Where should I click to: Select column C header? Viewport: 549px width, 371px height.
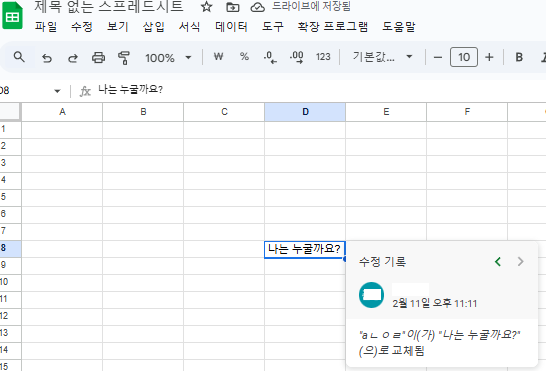pyautogui.click(x=224, y=112)
